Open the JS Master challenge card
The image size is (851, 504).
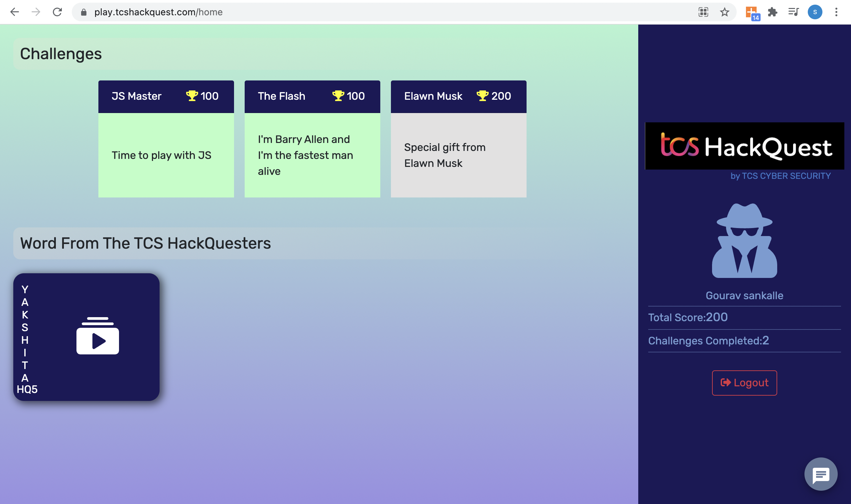coord(166,139)
